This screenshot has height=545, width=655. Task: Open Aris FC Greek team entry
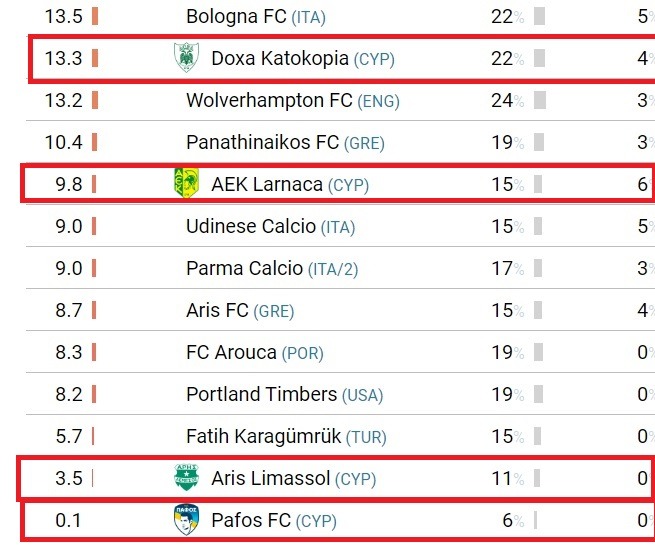(217, 310)
